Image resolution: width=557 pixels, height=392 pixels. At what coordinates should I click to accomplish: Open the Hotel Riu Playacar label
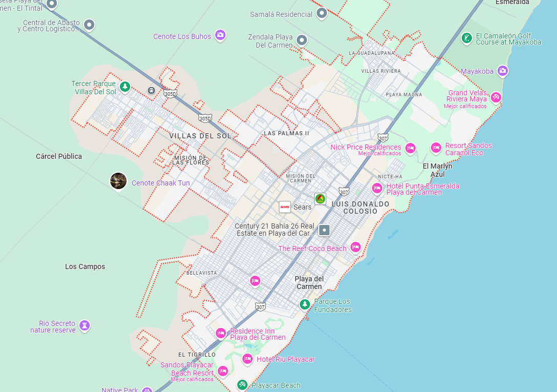[285, 359]
